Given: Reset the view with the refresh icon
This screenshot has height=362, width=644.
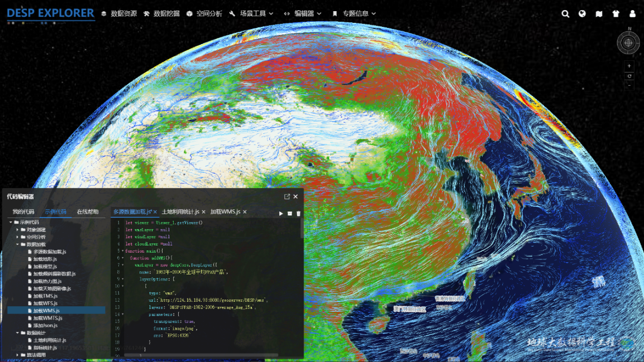Looking at the screenshot, I should pyautogui.click(x=629, y=76).
